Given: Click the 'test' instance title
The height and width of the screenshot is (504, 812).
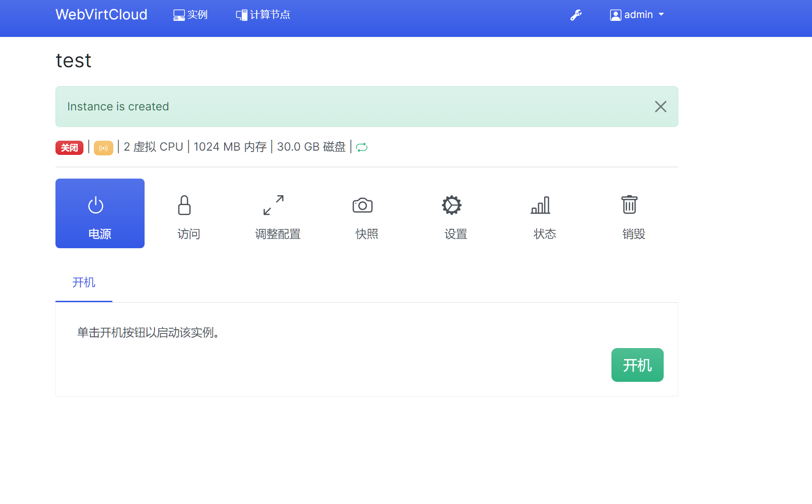Looking at the screenshot, I should [x=73, y=61].
